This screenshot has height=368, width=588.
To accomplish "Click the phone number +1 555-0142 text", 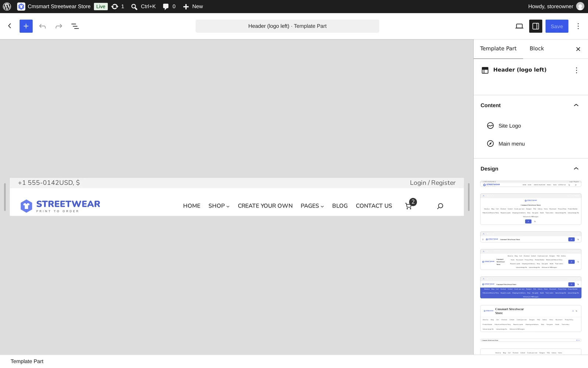I will pos(38,183).
